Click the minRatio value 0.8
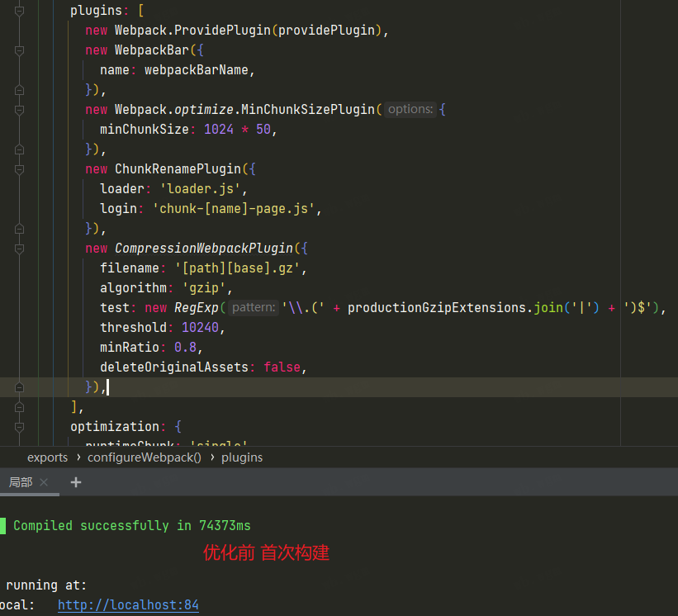 click(186, 347)
